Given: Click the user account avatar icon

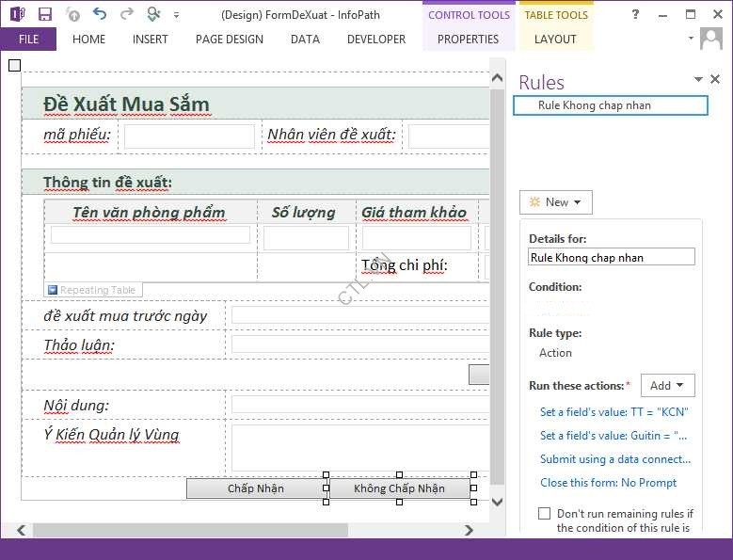Looking at the screenshot, I should point(711,40).
